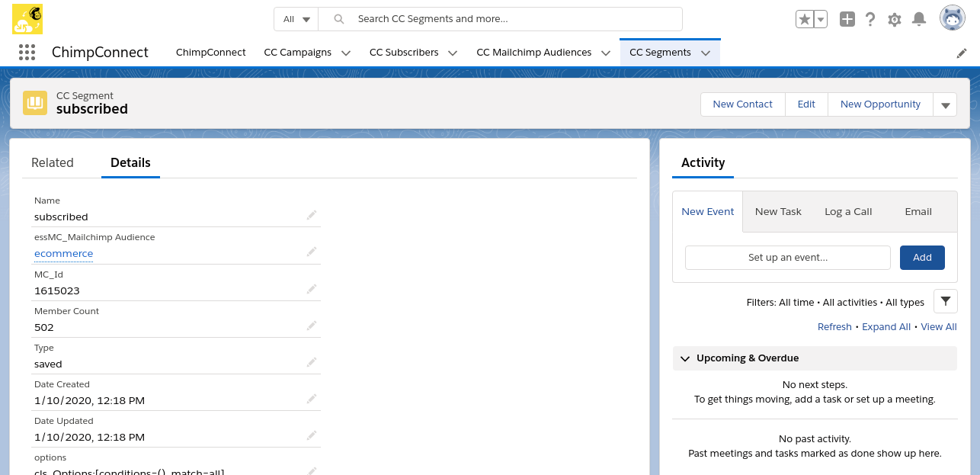Click the user profile avatar
The image size is (980, 475).
[952, 18]
